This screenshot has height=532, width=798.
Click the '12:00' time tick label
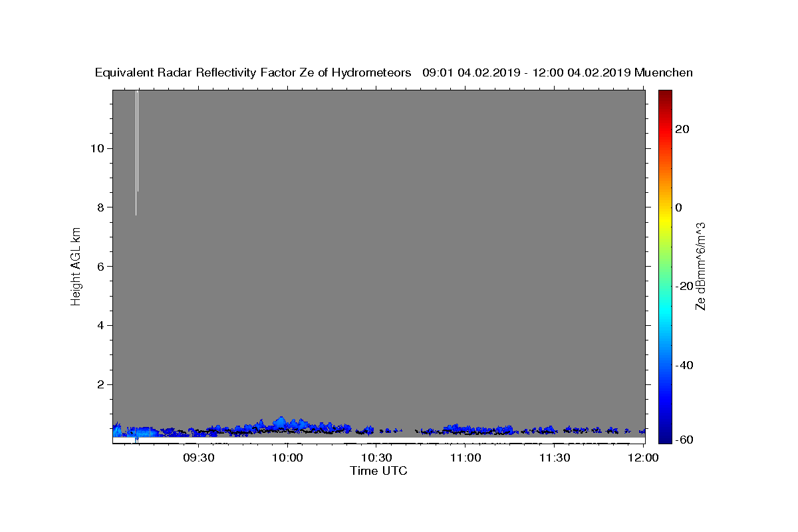(643, 458)
